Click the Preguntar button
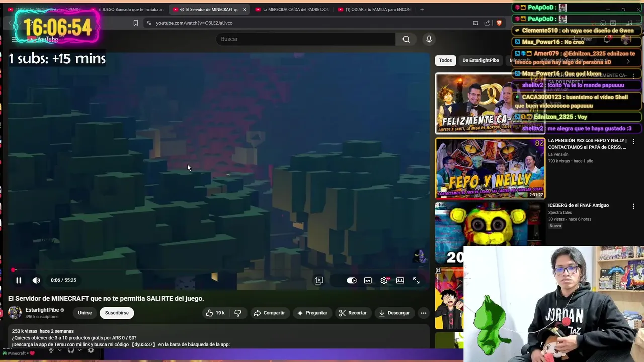 click(x=312, y=313)
